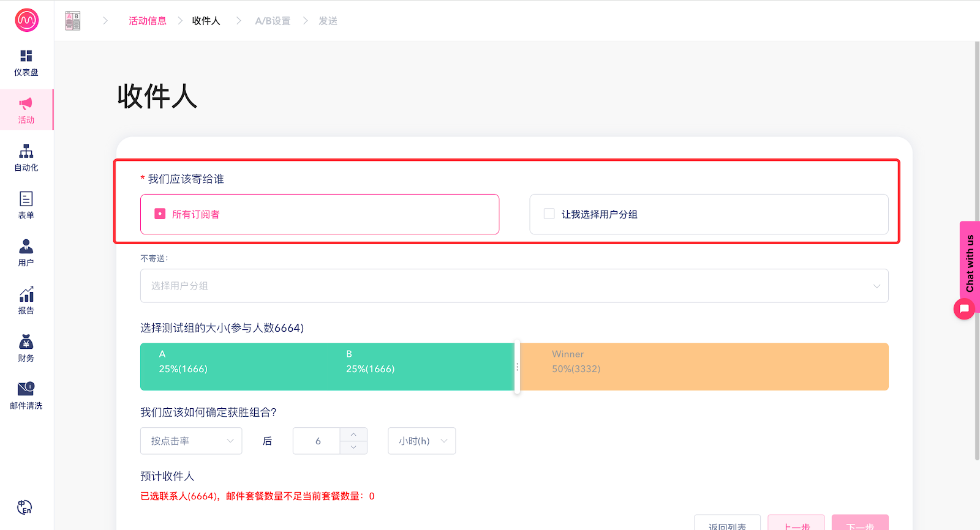This screenshot has width=980, height=530.
Task: Open the 报告 reports chart icon
Action: tap(26, 294)
